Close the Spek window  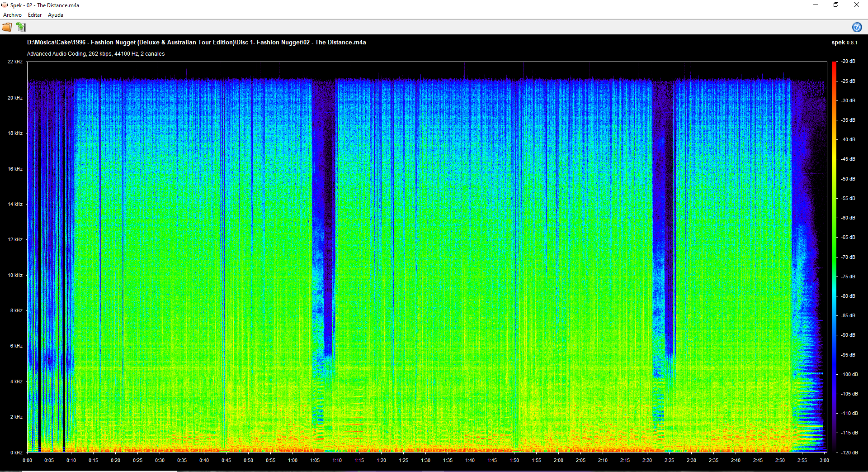[856, 5]
